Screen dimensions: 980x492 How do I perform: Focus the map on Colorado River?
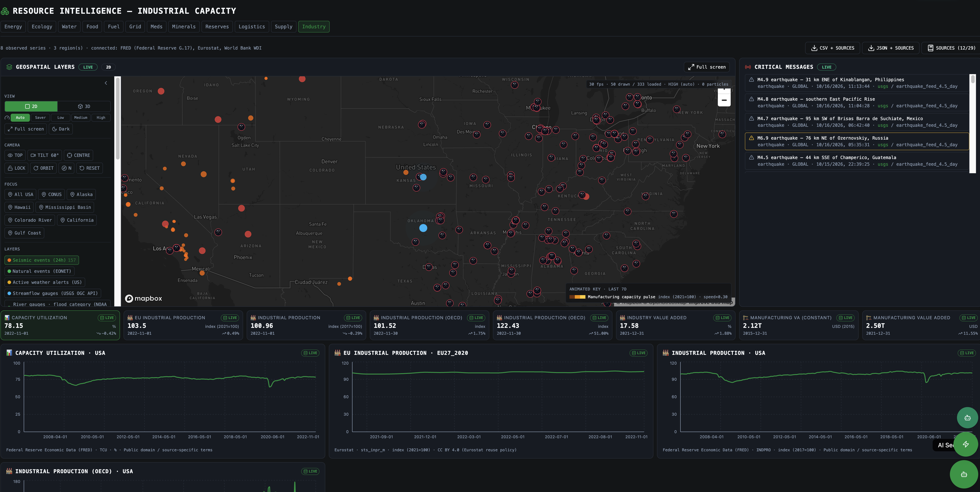pyautogui.click(x=30, y=220)
